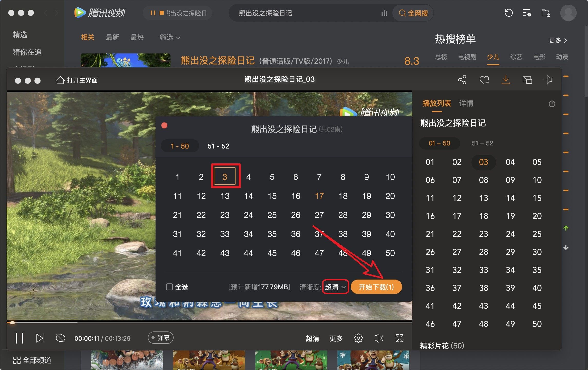This screenshot has width=588, height=370.
Task: Expand the 筛选 filter dropdown
Action: tap(170, 38)
